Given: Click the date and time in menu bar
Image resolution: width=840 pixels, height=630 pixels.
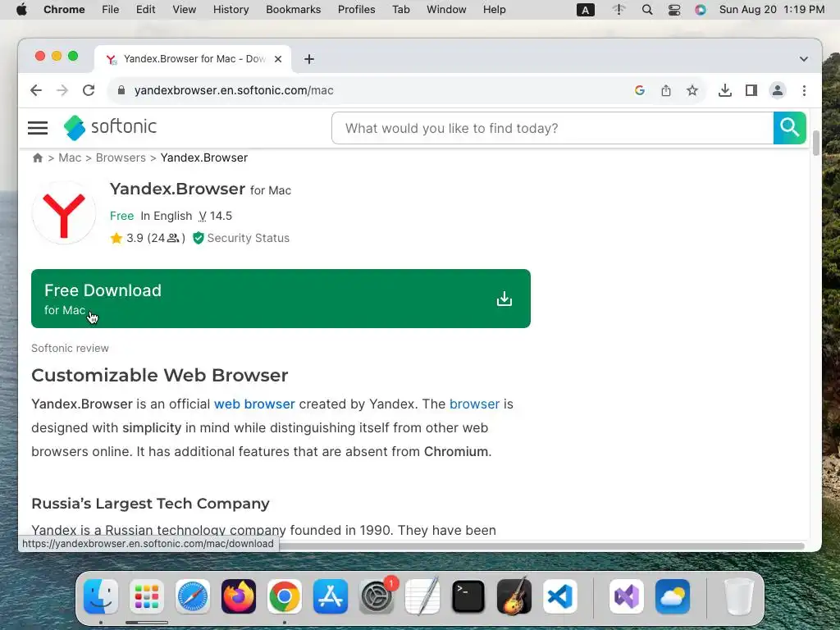Looking at the screenshot, I should click(772, 10).
